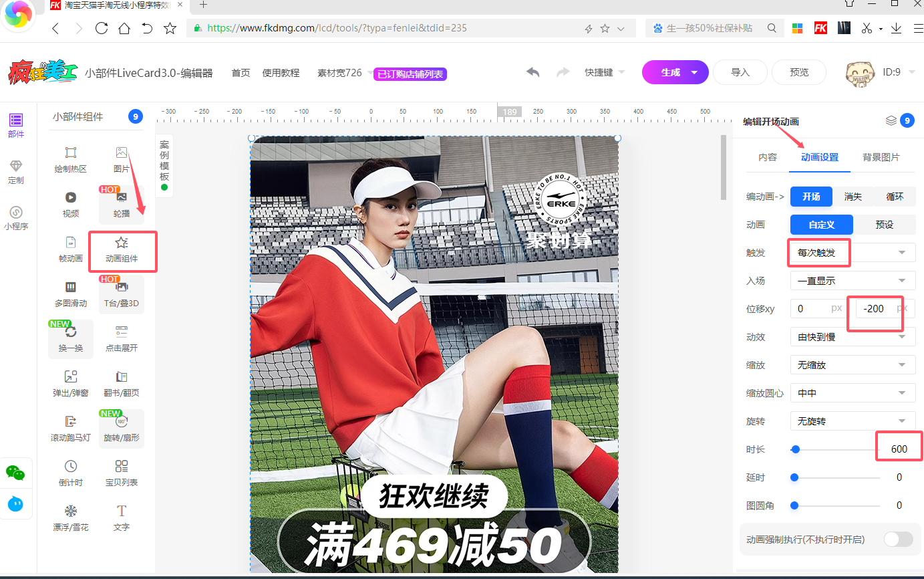Open the 触发 dropdown
This screenshot has height=579, width=924.
[853, 253]
